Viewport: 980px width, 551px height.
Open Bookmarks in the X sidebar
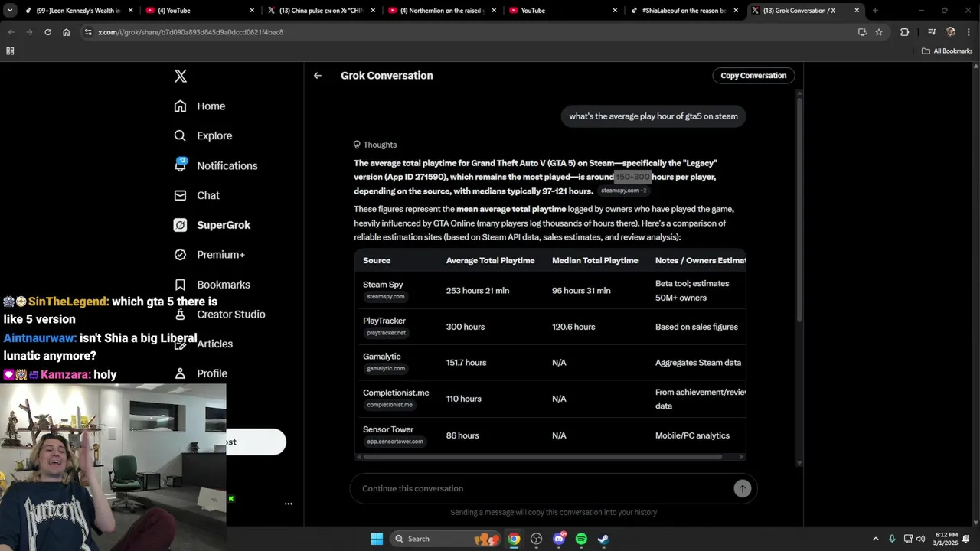point(212,284)
